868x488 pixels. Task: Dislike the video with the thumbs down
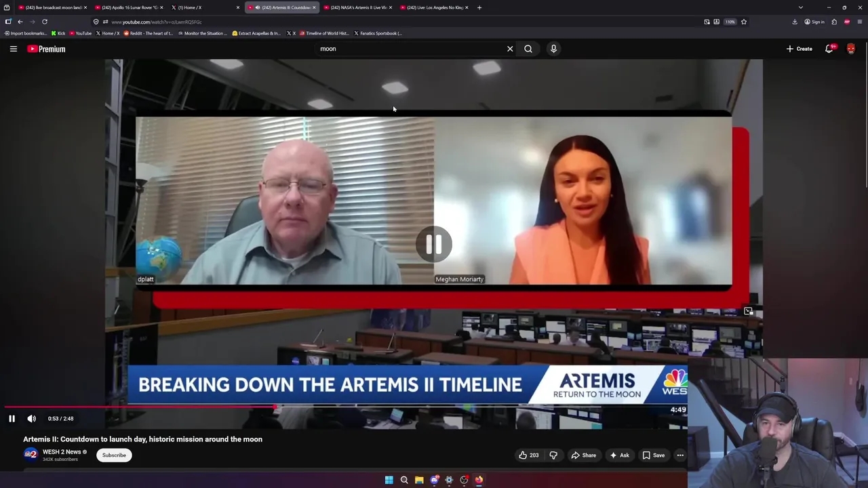[553, 455]
